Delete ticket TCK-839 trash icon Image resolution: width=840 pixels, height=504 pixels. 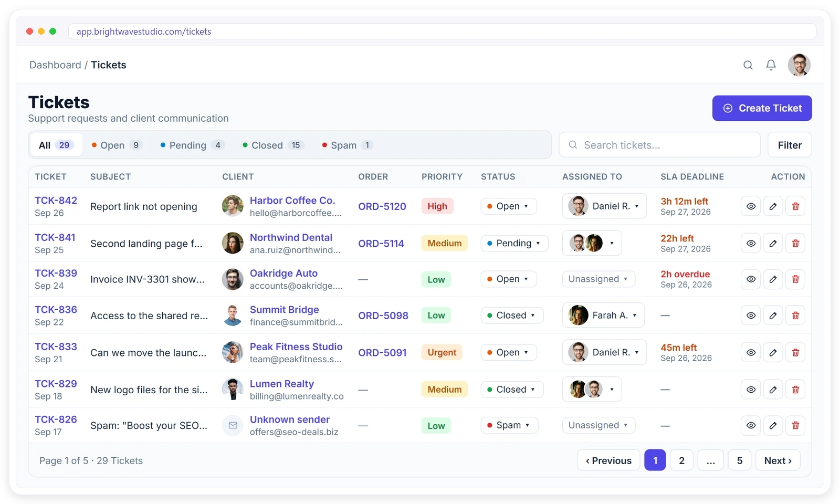point(795,279)
